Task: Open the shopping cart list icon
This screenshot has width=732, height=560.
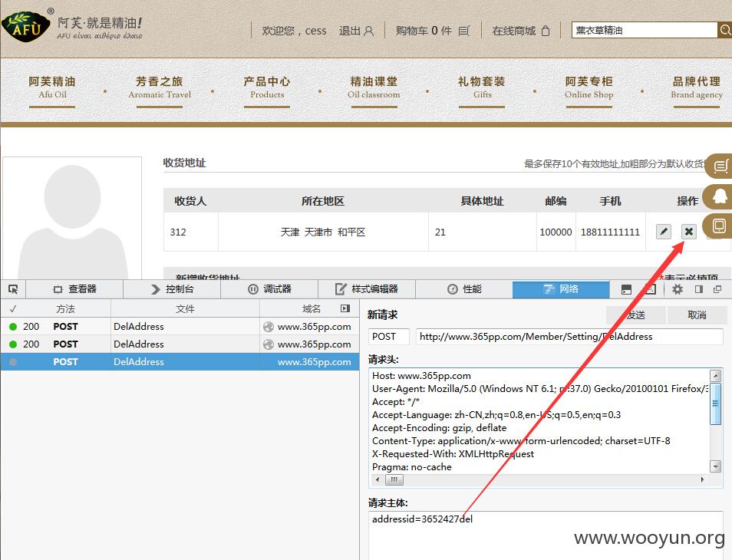Action: click(x=463, y=31)
